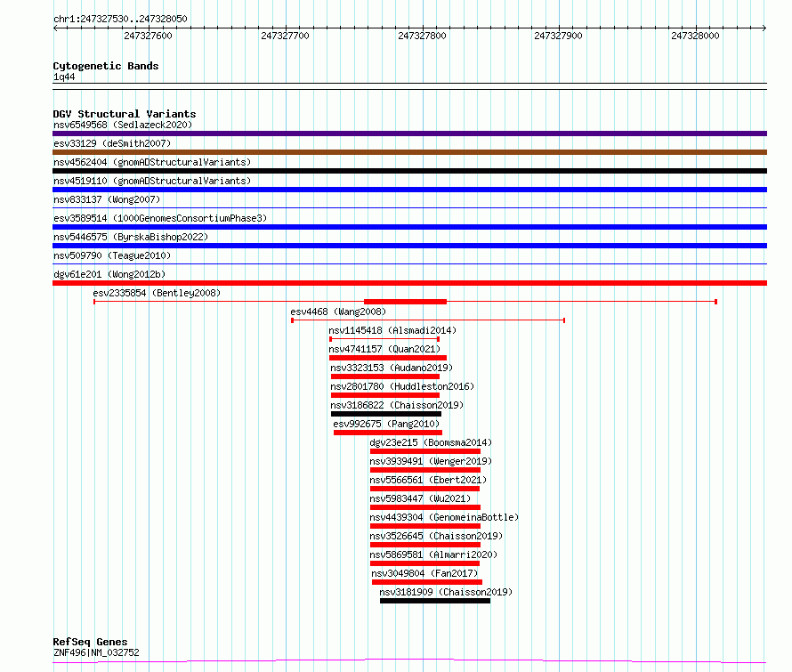Click the chr1:247327530..247328050 region label
792x672 pixels.
pos(120,19)
